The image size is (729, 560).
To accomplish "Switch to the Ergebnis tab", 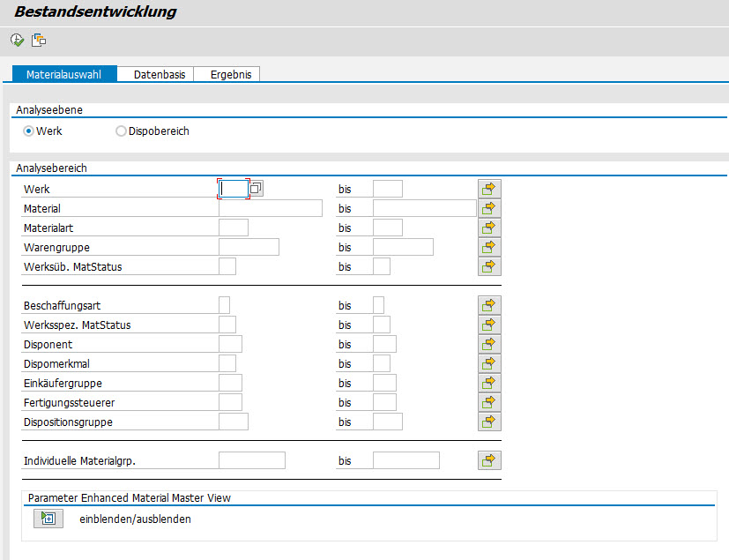I will 227,74.
